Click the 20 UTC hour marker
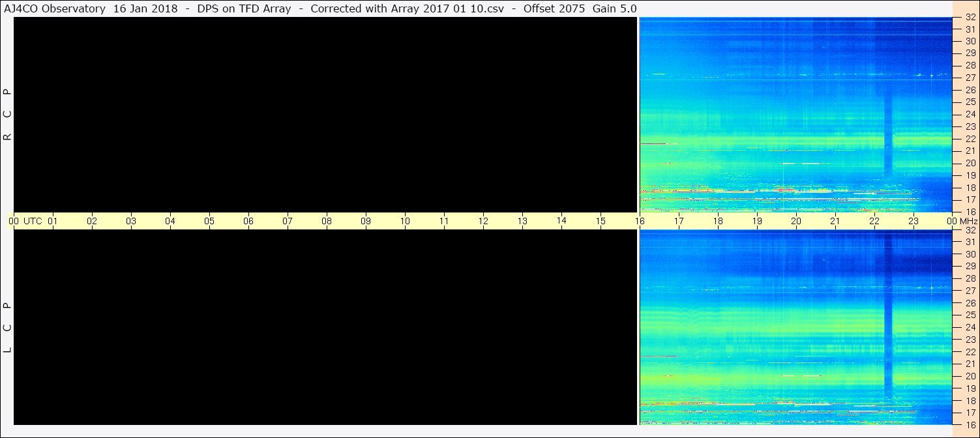Viewport: 980px width, 438px height. pyautogui.click(x=796, y=221)
